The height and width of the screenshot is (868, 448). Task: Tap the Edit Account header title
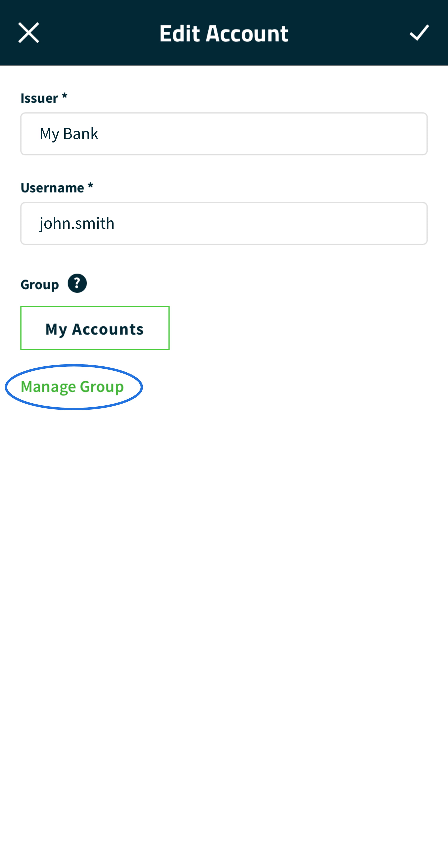(x=224, y=33)
